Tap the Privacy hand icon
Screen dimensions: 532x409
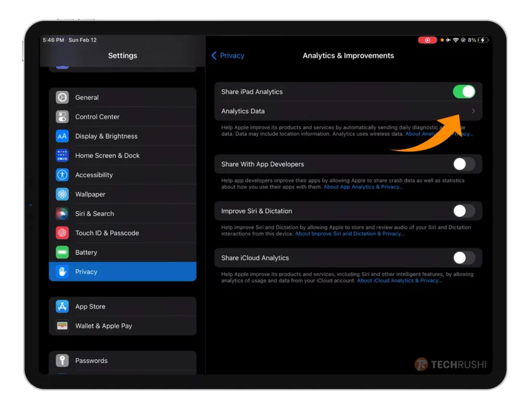[x=62, y=271]
